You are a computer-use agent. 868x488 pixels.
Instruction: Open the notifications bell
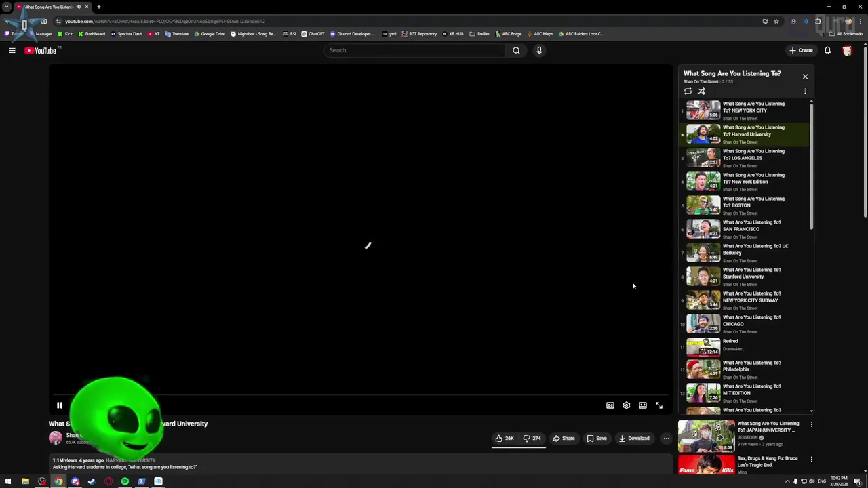click(827, 50)
